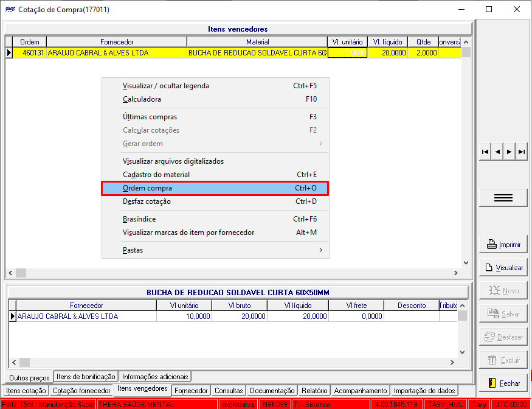Open Cadastro do material menu entry
Screen dimensions: 532x409
215,175
